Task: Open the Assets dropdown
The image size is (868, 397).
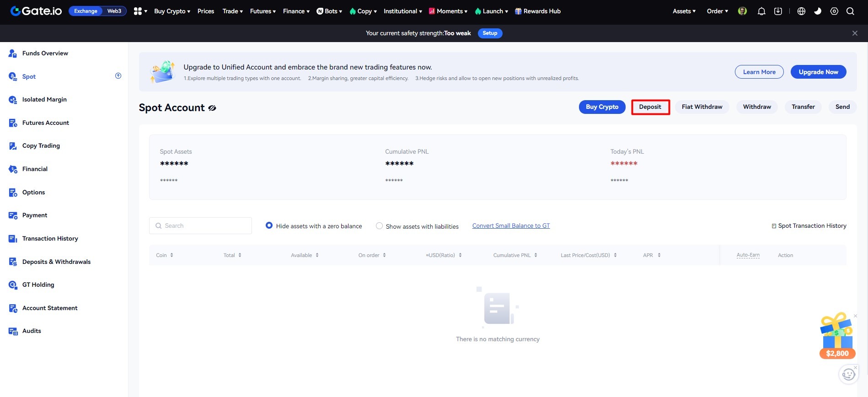Action: [684, 11]
